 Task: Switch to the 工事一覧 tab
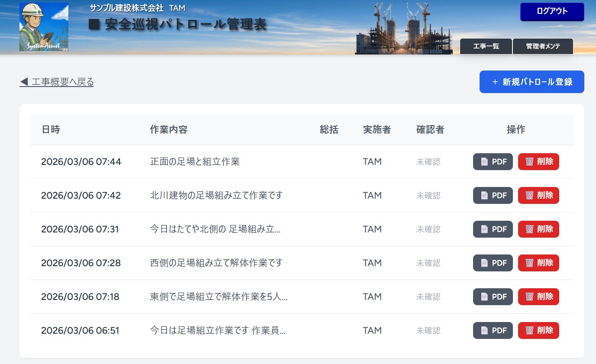pos(486,46)
